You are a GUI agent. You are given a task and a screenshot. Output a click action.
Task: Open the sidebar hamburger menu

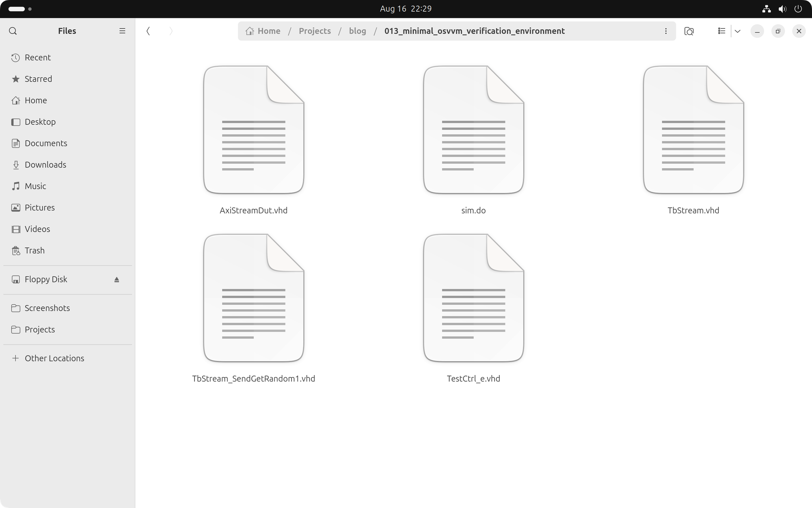[122, 31]
